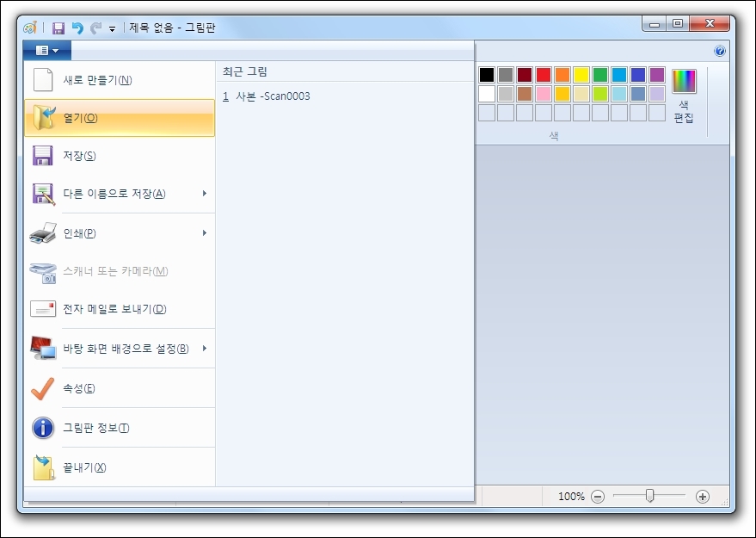The height and width of the screenshot is (538, 756).
Task: Click the greyed Redo arrow icon
Action: (x=96, y=28)
